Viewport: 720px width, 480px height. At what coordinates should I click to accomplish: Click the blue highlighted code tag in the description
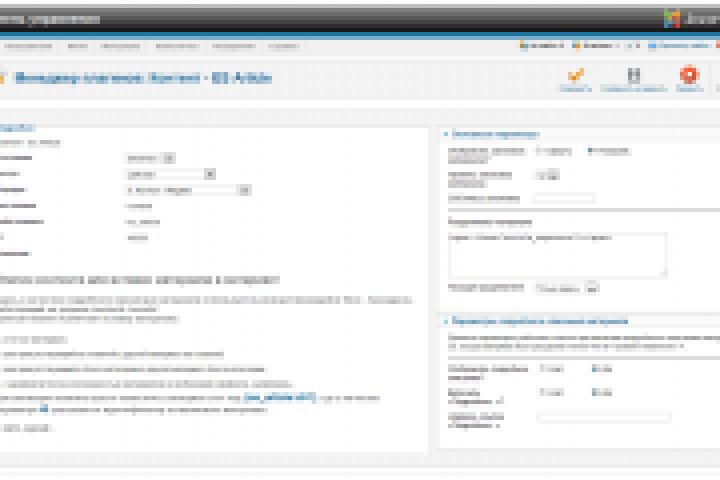(280, 397)
